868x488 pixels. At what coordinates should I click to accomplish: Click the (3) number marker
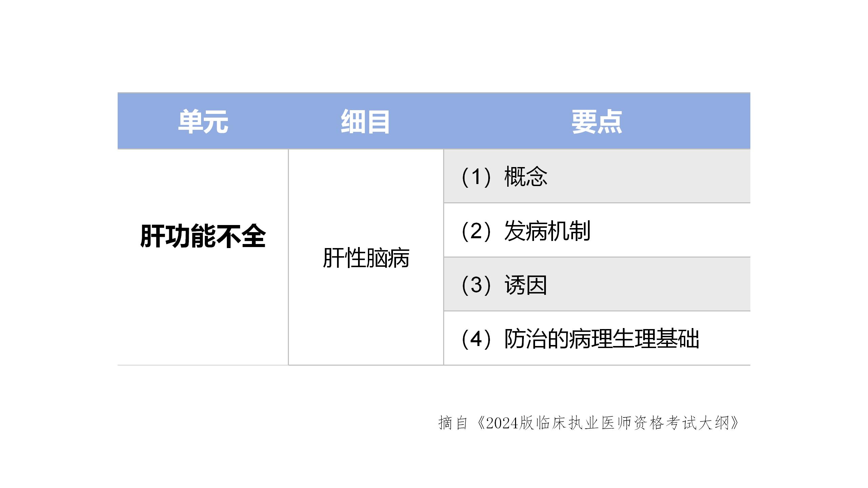(x=476, y=285)
